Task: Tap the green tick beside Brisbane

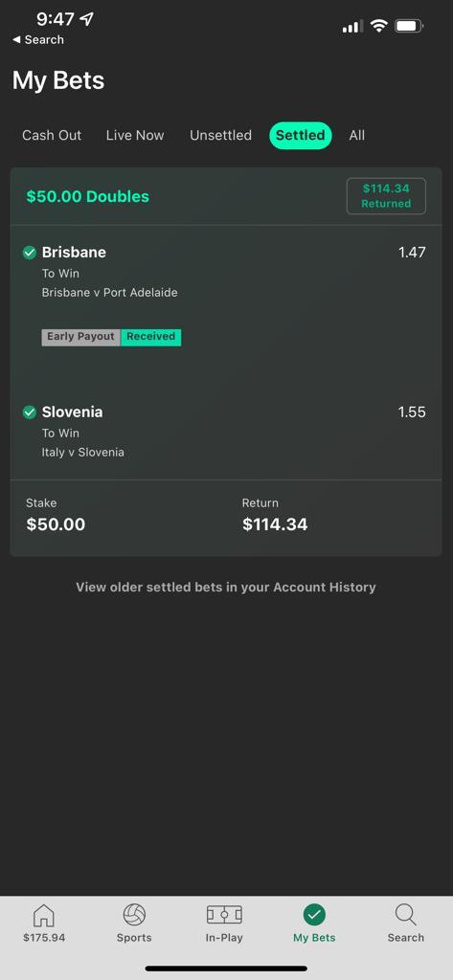Action: pos(30,253)
